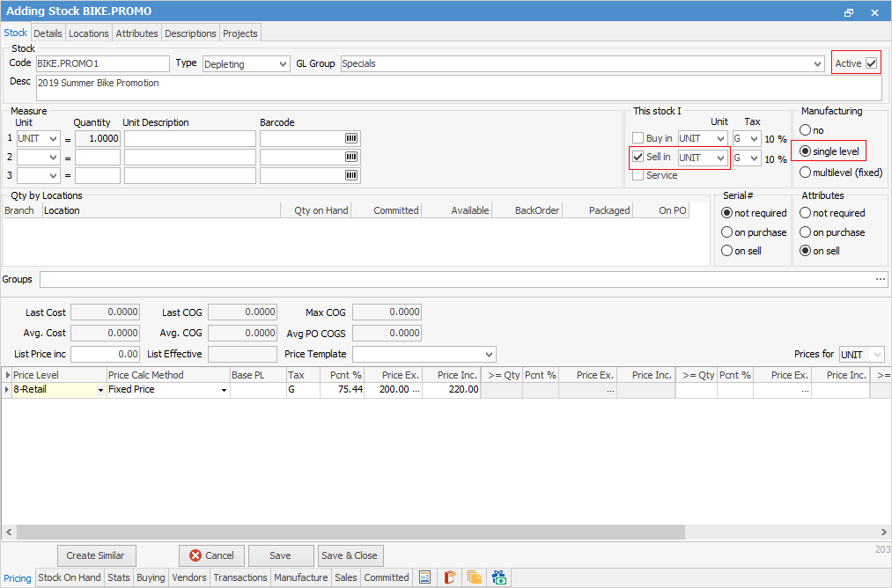The height and width of the screenshot is (588, 892).
Task: Open the Groups ellipsis selector
Action: click(x=881, y=279)
